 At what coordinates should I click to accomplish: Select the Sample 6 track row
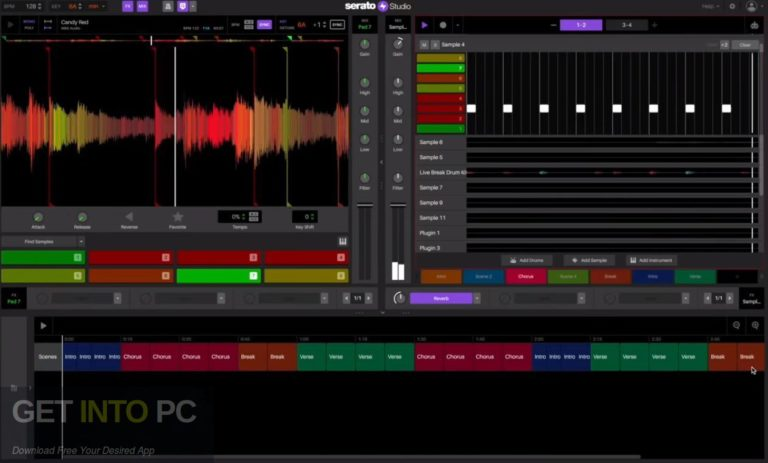(588, 142)
